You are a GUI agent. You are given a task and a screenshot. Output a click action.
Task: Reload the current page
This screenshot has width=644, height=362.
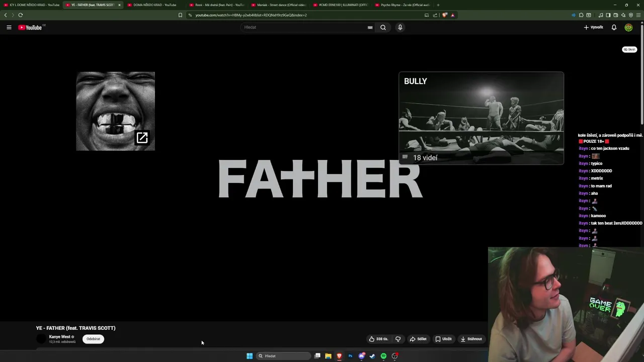tap(21, 15)
